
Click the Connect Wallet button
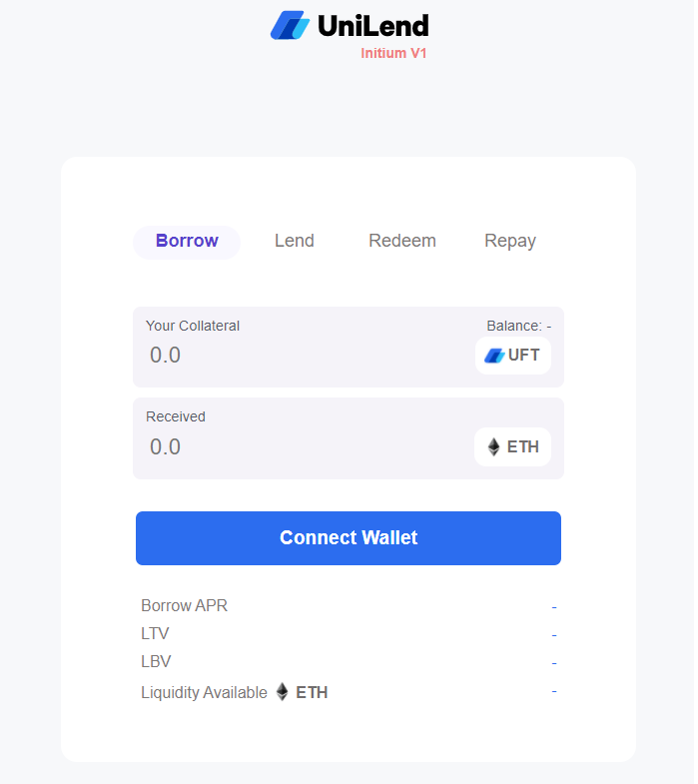(349, 538)
